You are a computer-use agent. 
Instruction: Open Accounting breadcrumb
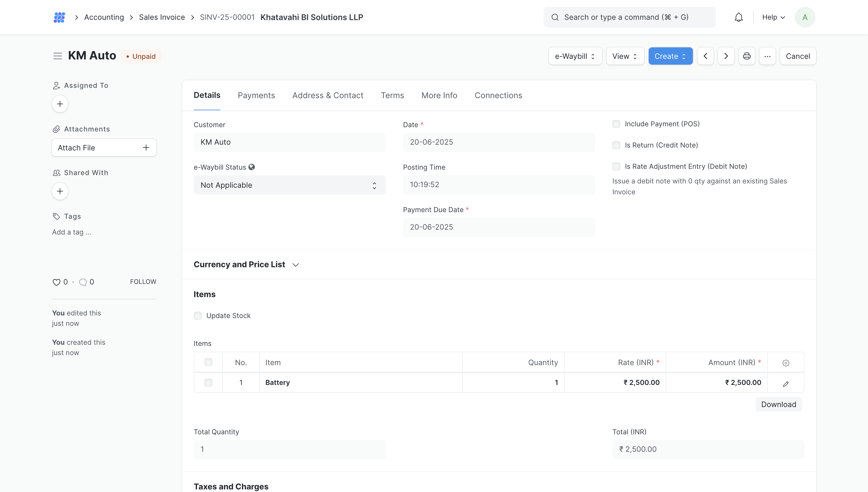point(104,17)
